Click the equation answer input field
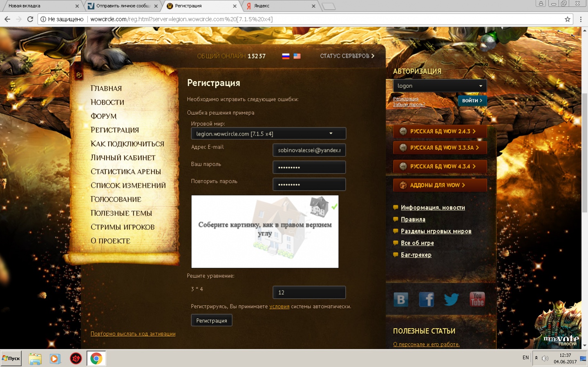The image size is (588, 367). [309, 292]
